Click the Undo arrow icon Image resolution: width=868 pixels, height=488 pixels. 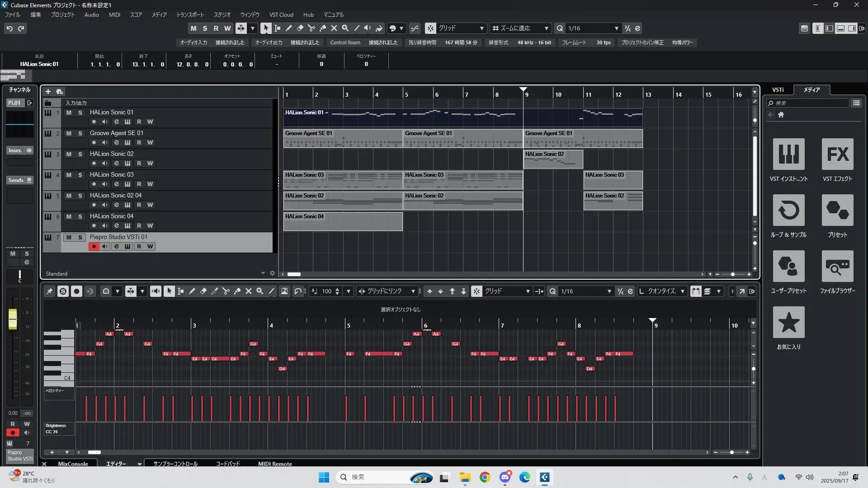click(x=9, y=28)
